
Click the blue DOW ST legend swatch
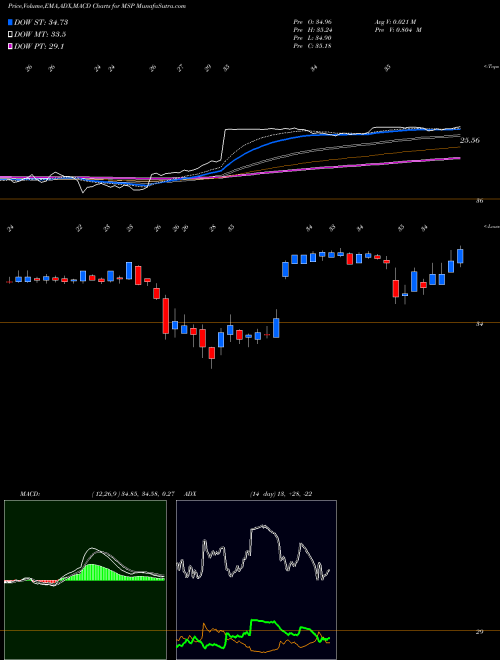tap(11, 22)
